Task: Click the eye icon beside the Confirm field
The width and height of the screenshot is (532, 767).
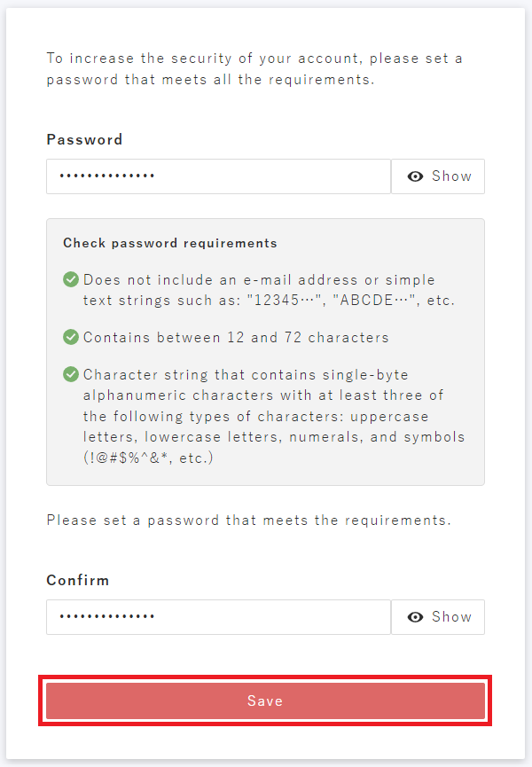Action: click(415, 617)
